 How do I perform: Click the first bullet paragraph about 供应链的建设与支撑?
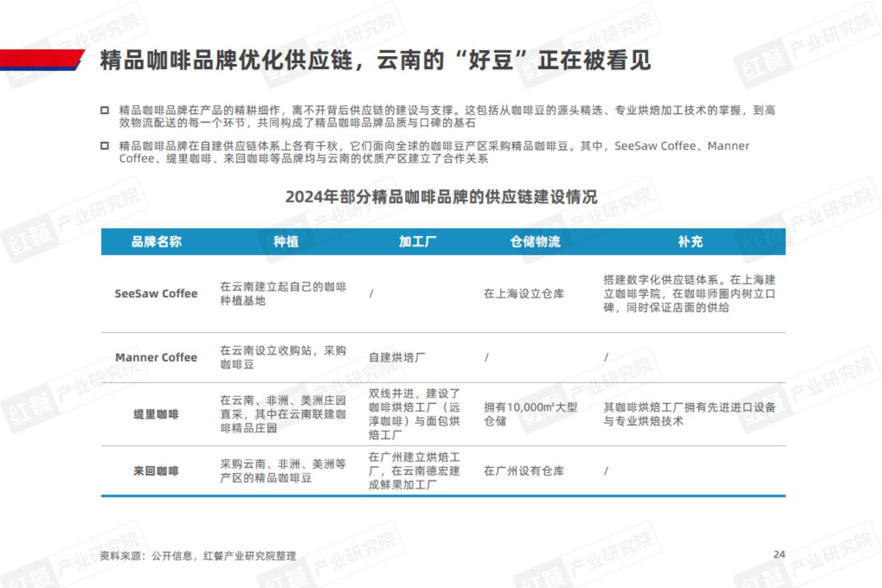click(447, 116)
